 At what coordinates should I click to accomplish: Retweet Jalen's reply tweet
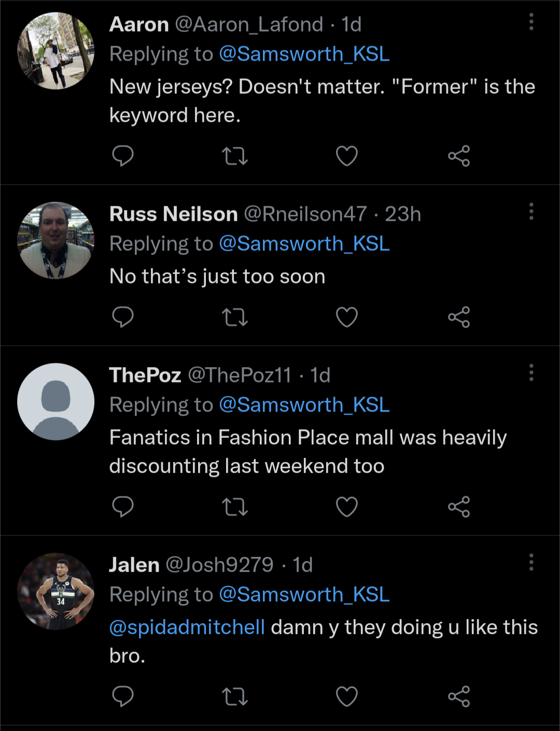coord(235,696)
